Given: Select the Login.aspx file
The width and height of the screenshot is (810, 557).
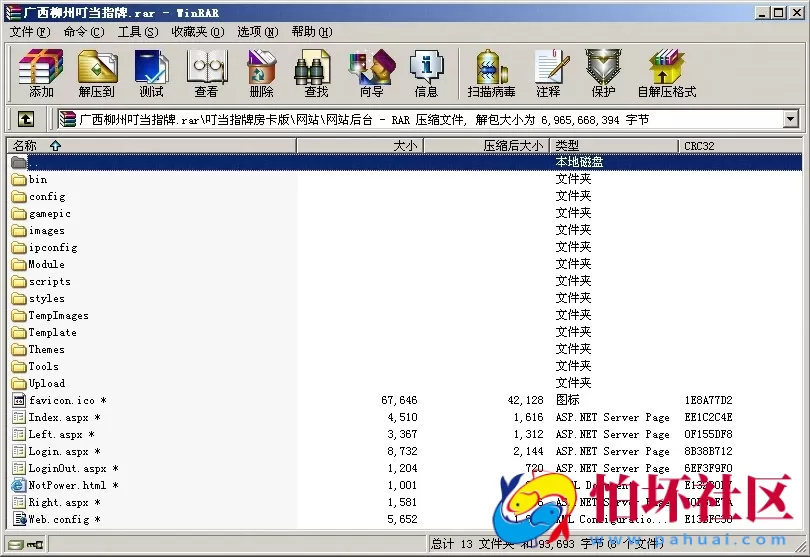Looking at the screenshot, I should point(58,451).
